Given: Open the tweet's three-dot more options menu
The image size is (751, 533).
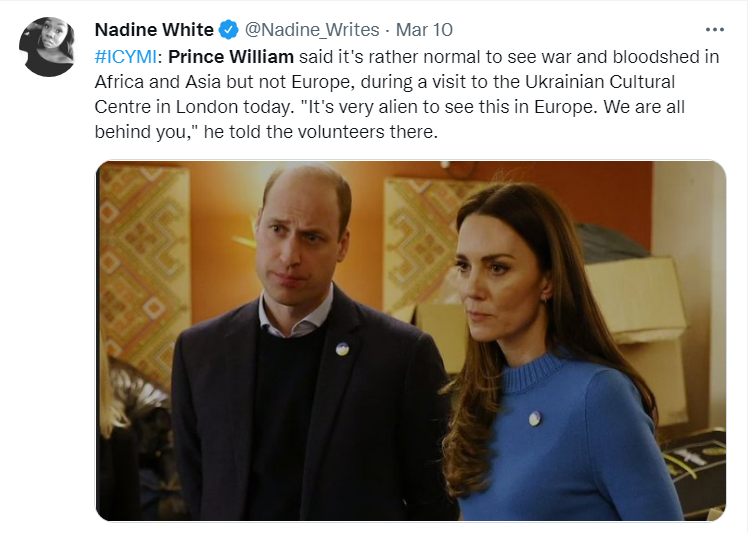Looking at the screenshot, I should point(714,30).
